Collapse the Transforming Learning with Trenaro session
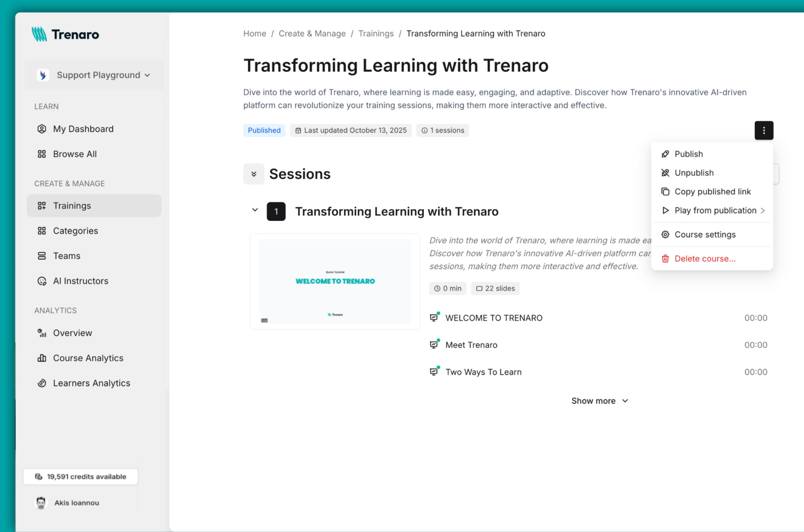 [x=255, y=210]
